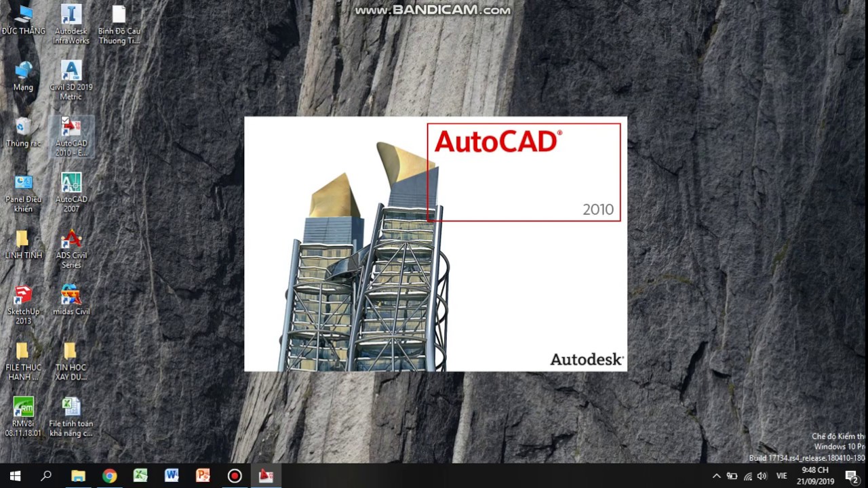Change the VIE input language indicator
Screen dimensions: 868x488
781,476
